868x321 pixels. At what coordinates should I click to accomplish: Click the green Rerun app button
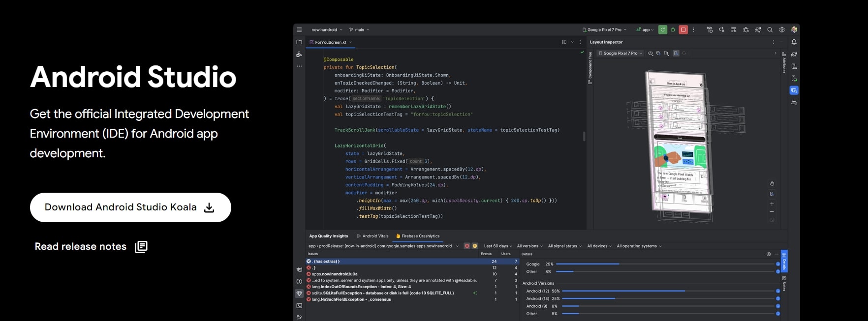tap(663, 29)
